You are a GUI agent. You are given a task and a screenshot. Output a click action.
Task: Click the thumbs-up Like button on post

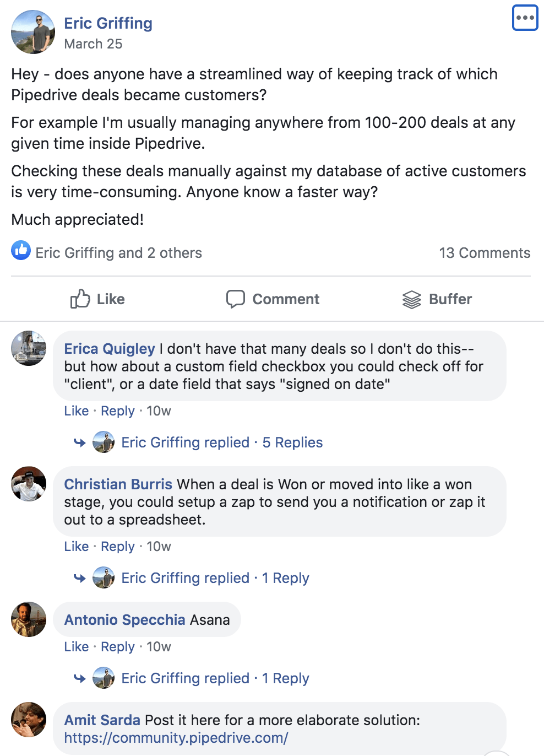(97, 299)
